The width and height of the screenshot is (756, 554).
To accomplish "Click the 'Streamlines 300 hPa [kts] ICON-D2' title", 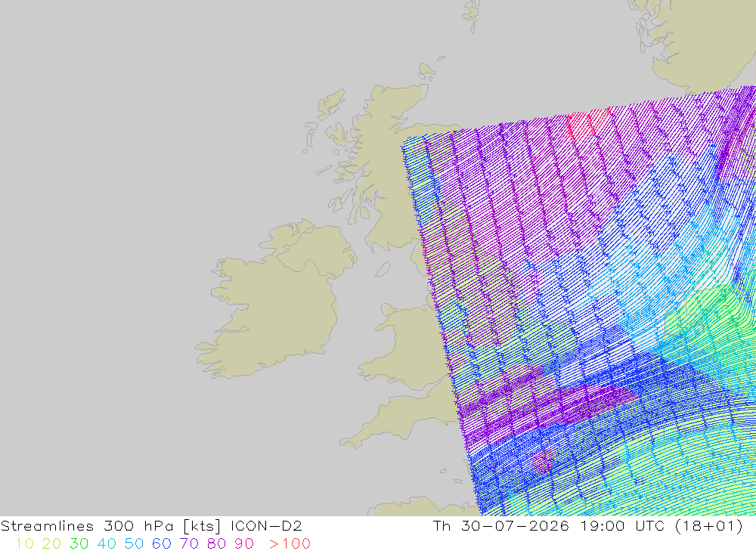I will click(151, 525).
